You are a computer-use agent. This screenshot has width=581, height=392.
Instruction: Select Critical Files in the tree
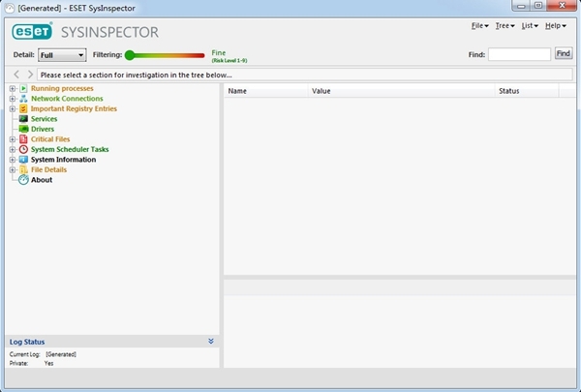[x=50, y=139]
